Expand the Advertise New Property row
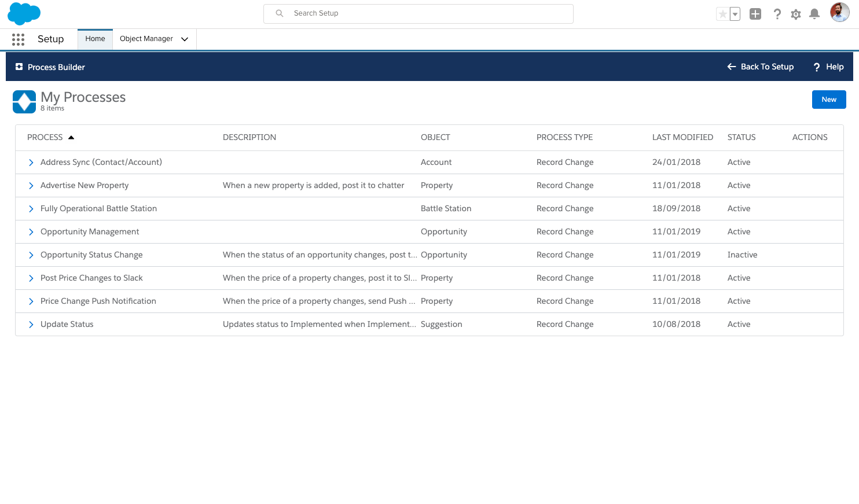This screenshot has width=859, height=504. pyautogui.click(x=31, y=186)
